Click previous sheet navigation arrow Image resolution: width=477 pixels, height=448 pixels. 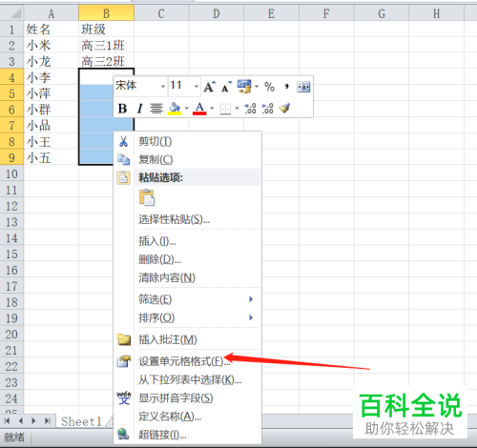(x=21, y=421)
